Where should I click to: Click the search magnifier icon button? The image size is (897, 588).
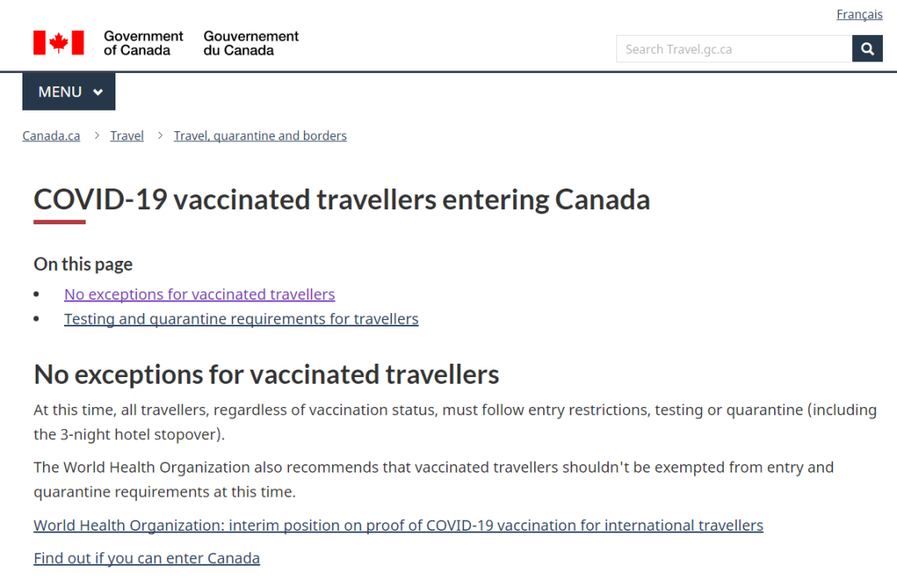(866, 49)
